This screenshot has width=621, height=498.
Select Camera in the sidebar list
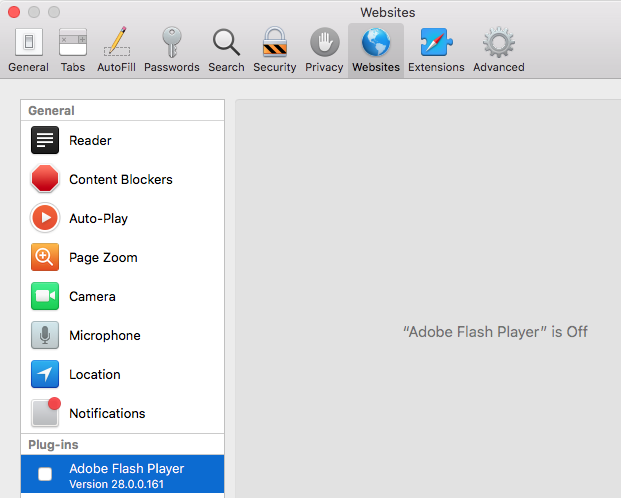122,296
